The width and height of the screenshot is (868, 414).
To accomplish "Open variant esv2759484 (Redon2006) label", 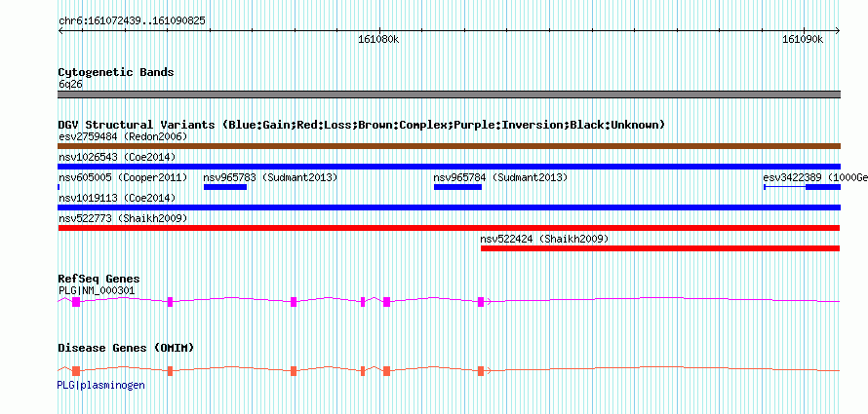I will [123, 136].
